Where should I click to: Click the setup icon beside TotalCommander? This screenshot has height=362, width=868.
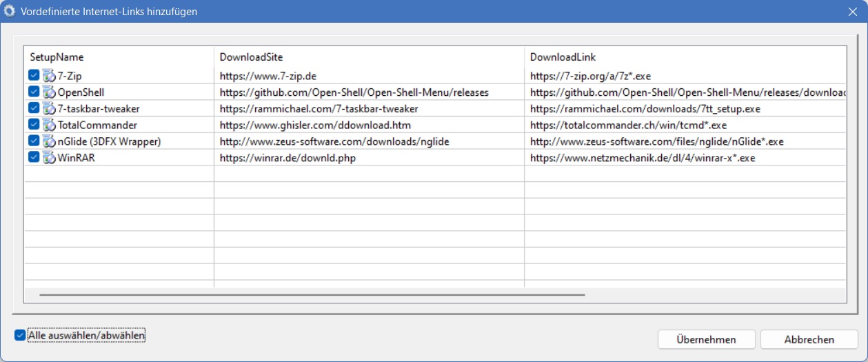click(x=49, y=125)
